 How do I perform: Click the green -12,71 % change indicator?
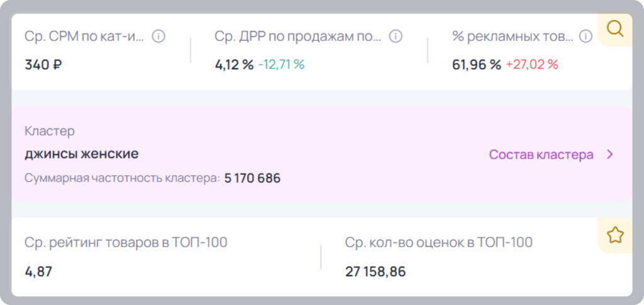(x=281, y=65)
